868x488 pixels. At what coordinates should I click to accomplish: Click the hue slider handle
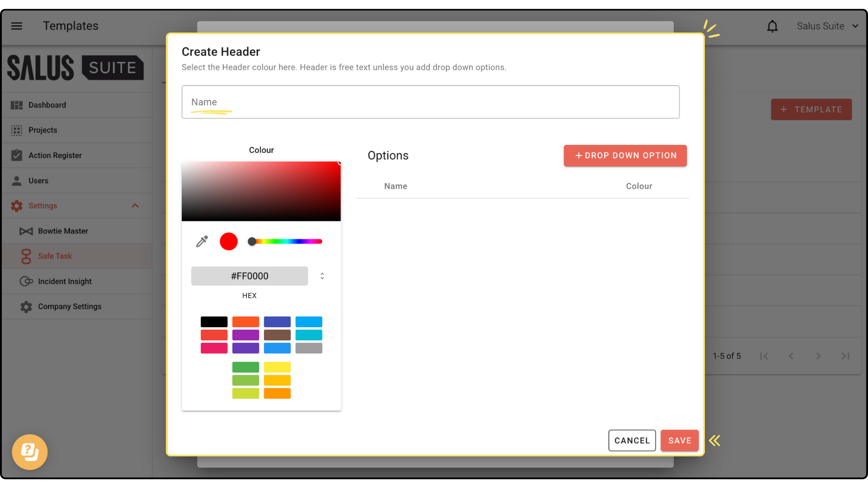(252, 241)
